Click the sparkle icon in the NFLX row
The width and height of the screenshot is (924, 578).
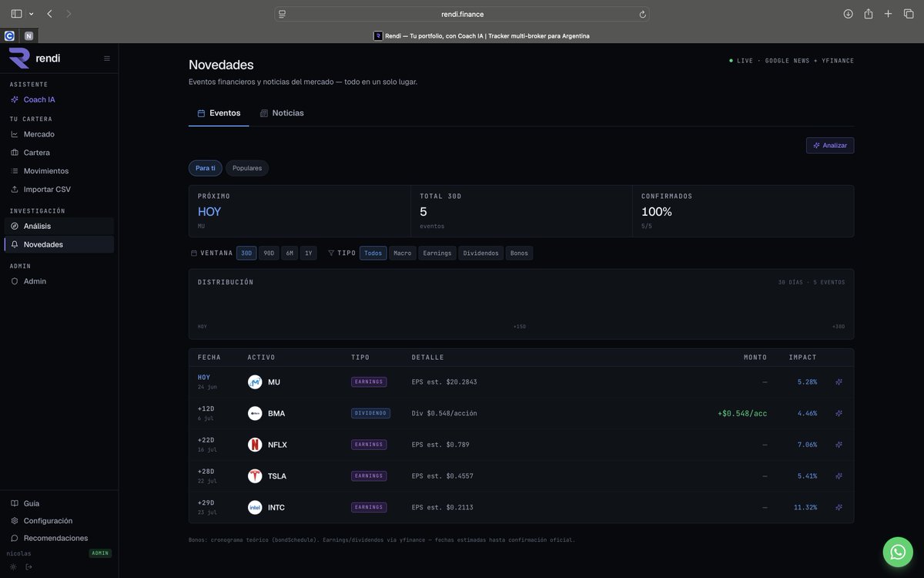[x=839, y=445]
